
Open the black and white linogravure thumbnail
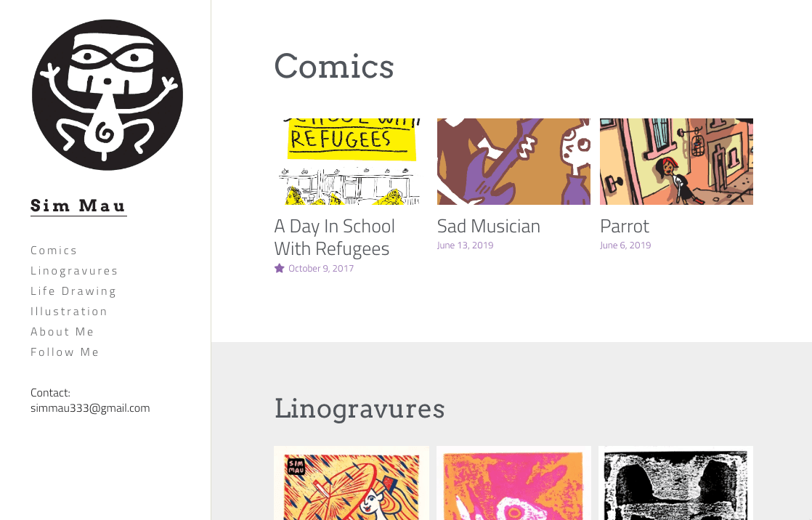675,483
